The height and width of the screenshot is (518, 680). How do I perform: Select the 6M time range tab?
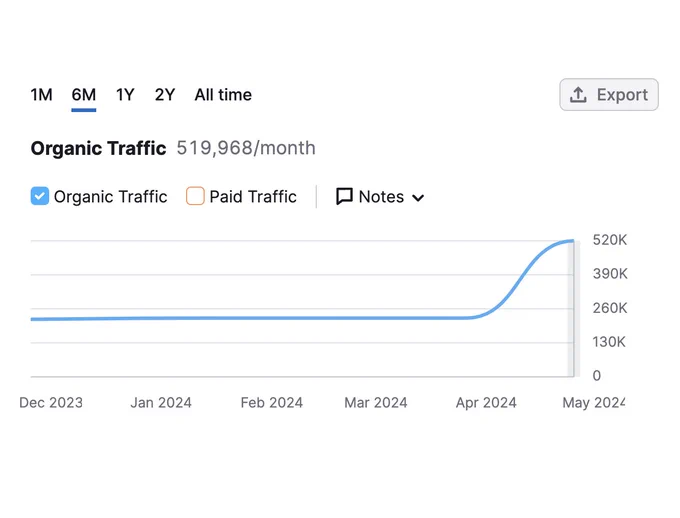(x=84, y=95)
